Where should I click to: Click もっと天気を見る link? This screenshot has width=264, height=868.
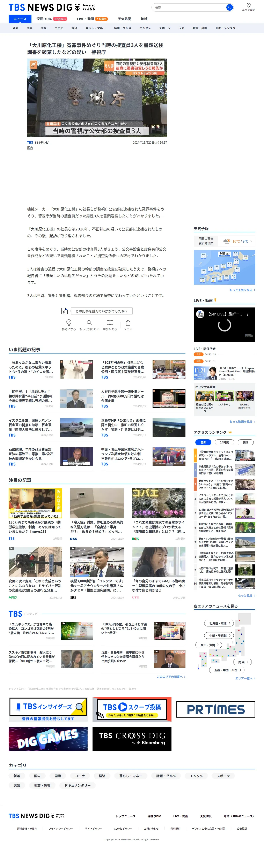242,290
